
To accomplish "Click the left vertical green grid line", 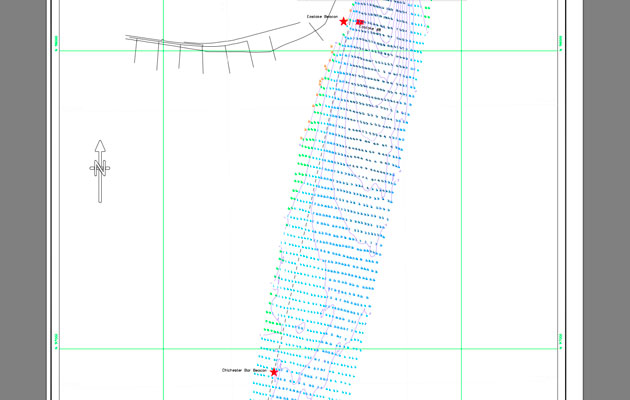I will point(163,200).
